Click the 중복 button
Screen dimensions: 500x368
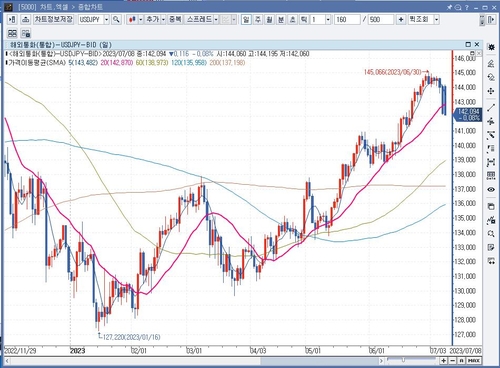click(x=175, y=20)
